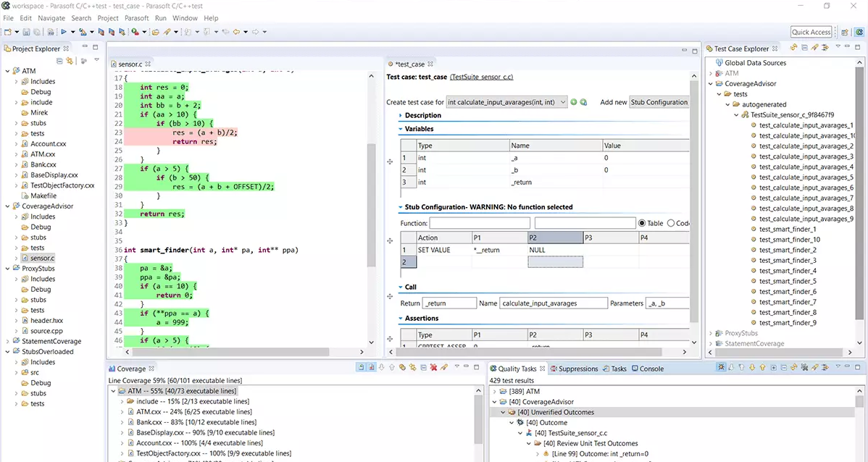Collapse ATM project in Project Explorer
The width and height of the screenshot is (868, 462).
[8, 71]
